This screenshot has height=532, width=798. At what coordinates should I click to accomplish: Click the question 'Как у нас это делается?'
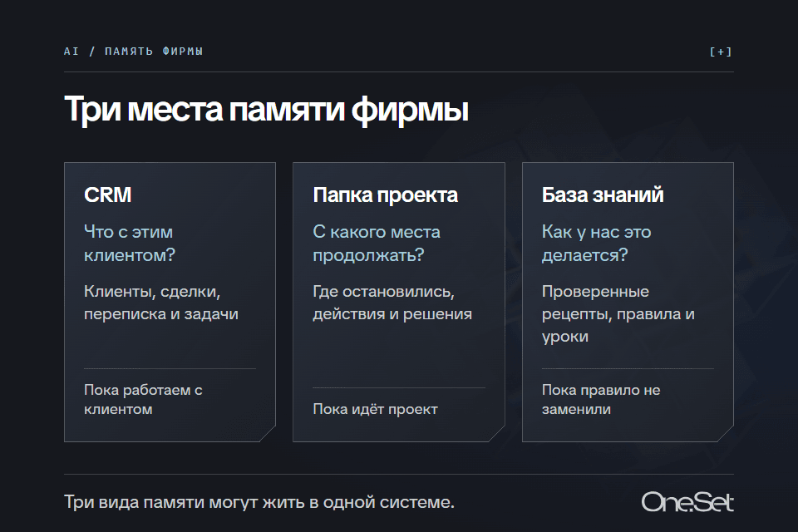click(596, 244)
